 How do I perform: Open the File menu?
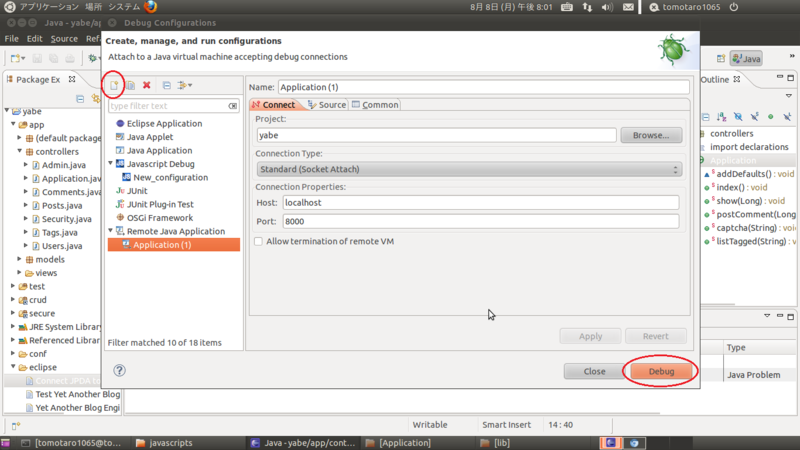coord(11,39)
